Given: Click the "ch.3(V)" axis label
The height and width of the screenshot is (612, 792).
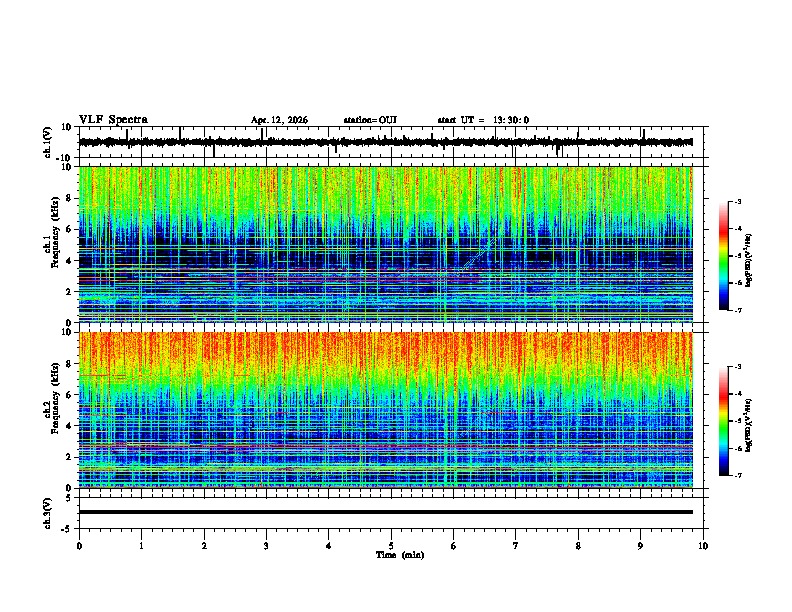Looking at the screenshot, I should click(48, 514).
